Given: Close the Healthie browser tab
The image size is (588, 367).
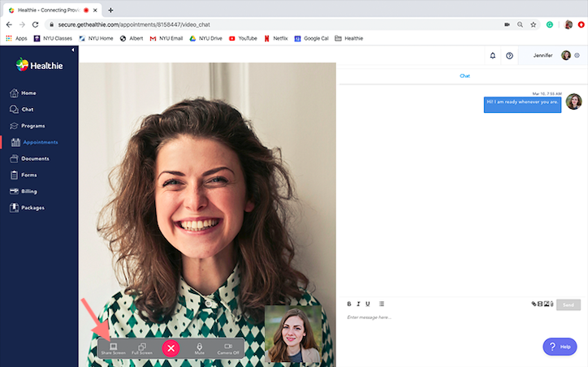Looking at the screenshot, I should 95,10.
